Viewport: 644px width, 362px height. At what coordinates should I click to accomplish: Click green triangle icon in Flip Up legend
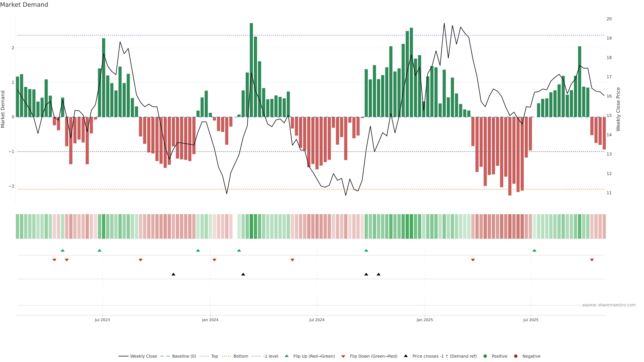click(x=286, y=356)
